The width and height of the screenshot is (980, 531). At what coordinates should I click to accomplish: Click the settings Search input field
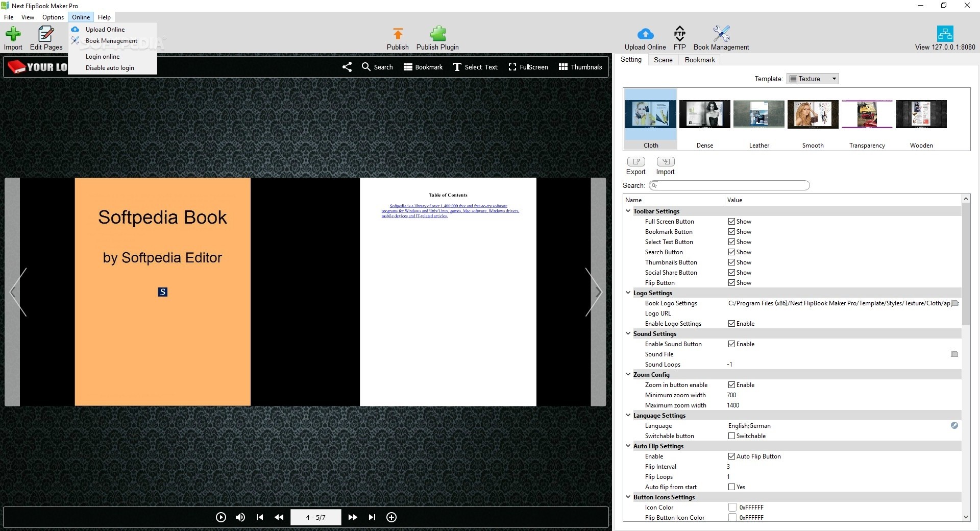[x=729, y=185]
